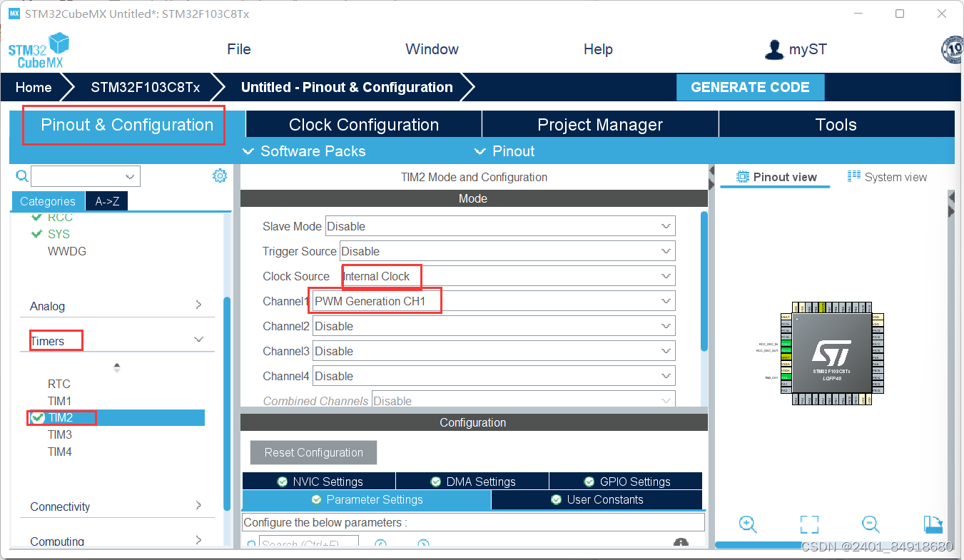
Task: Fit the chip to the view
Action: click(809, 524)
